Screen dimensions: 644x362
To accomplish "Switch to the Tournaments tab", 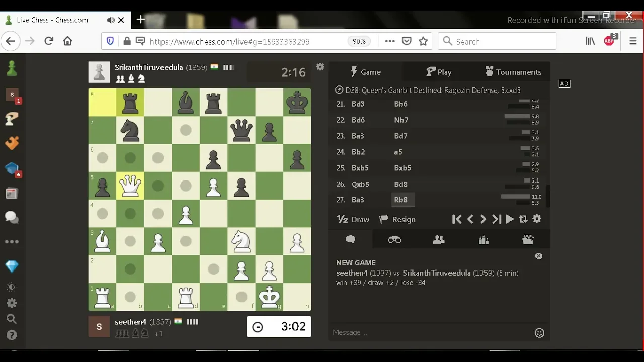I will tap(513, 72).
